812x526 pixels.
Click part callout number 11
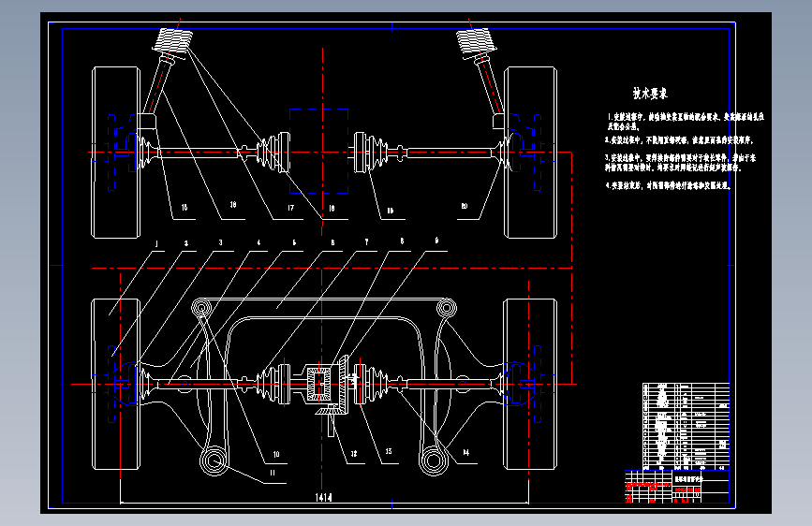click(x=273, y=472)
